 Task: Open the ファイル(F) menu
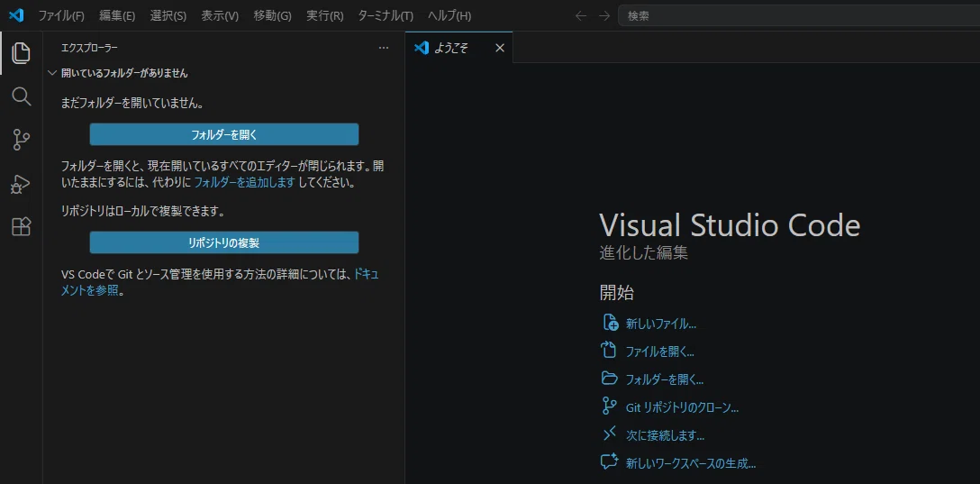coord(61,15)
